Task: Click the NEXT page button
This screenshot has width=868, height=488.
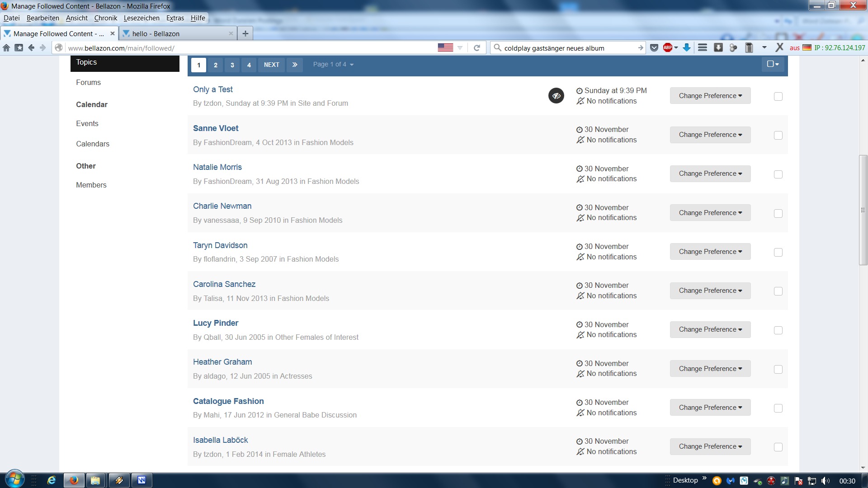Action: coord(271,65)
